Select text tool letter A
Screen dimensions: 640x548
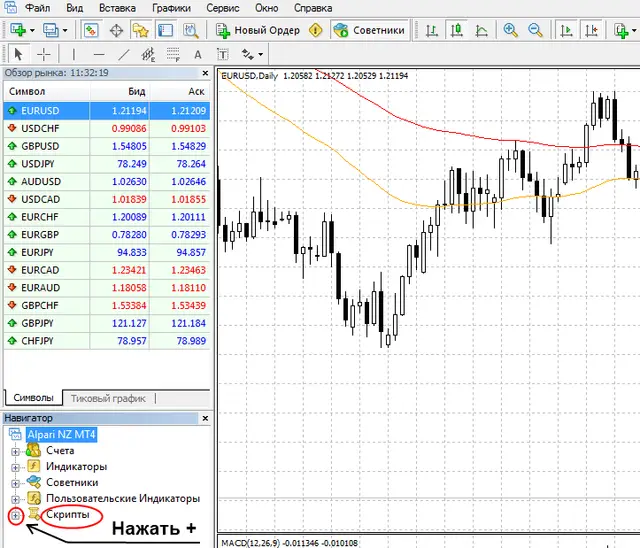click(198, 55)
